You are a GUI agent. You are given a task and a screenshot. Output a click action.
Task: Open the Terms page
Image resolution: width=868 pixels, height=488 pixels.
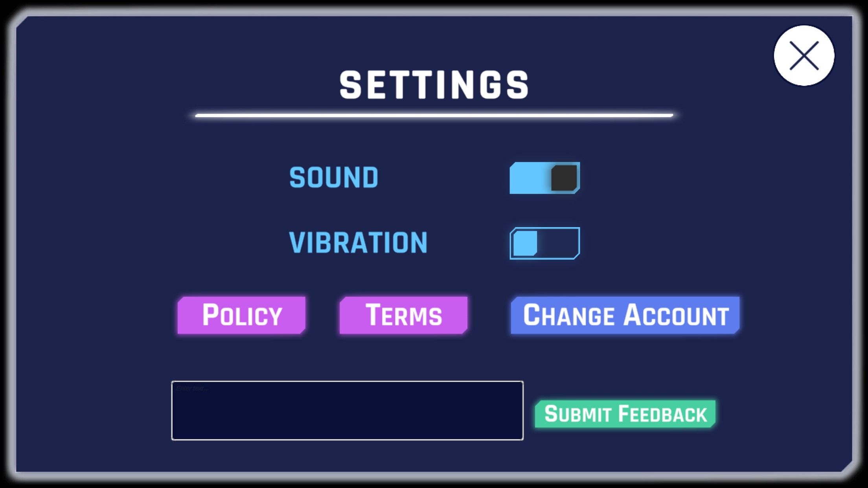pyautogui.click(x=403, y=315)
